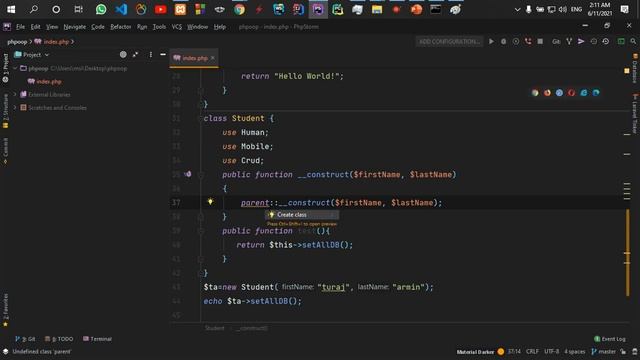Image resolution: width=640 pixels, height=360 pixels.
Task: Click the Run (play) toolbar icon
Action: click(491, 42)
